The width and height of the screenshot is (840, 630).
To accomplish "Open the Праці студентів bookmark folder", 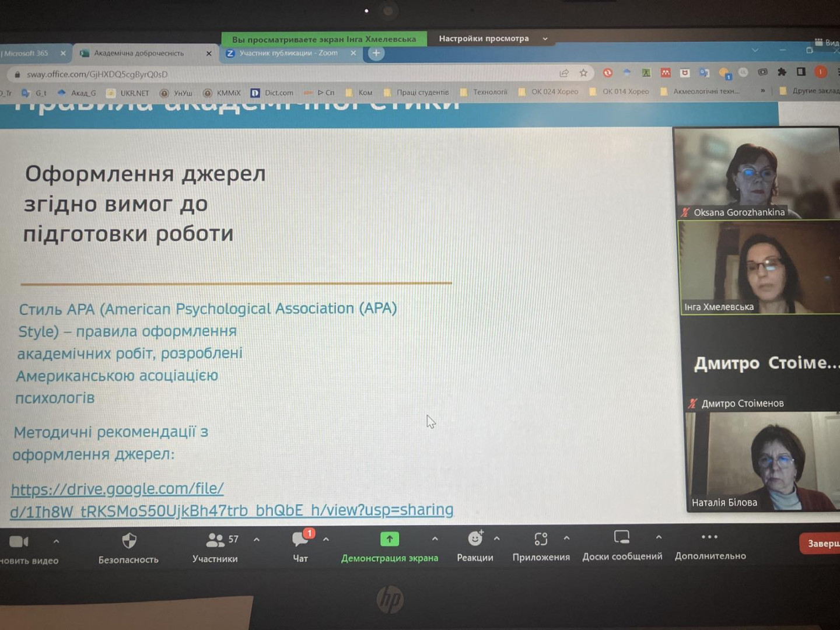I will coord(416,92).
